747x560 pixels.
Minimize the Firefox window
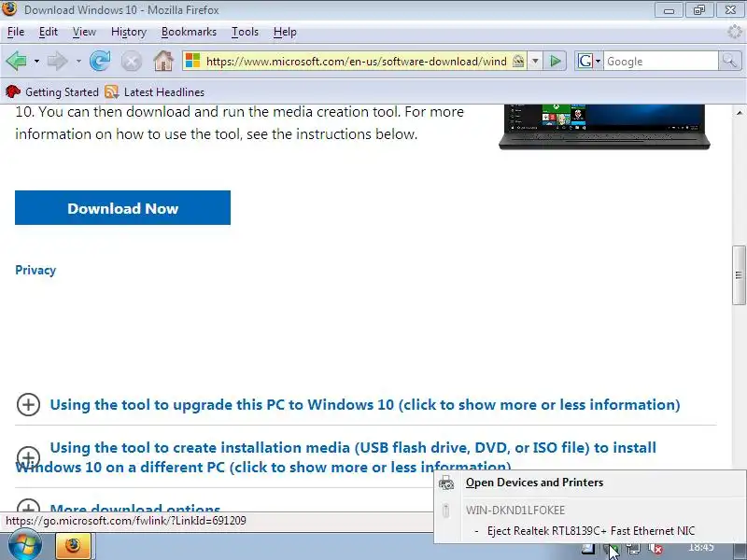point(669,9)
